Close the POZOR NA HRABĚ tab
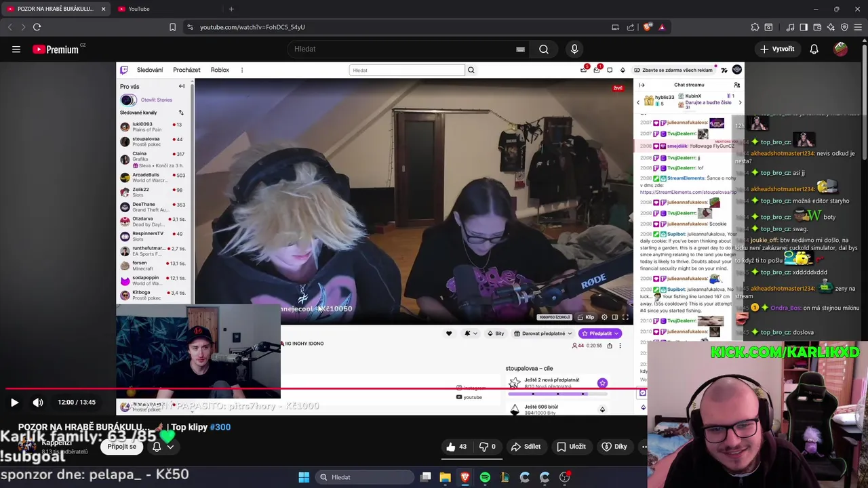The image size is (868, 488). [x=103, y=9]
